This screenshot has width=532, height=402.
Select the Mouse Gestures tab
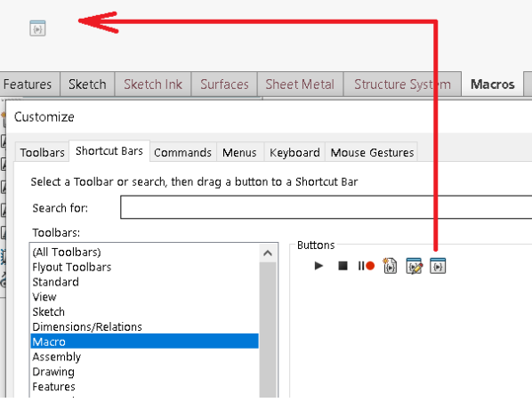372,152
